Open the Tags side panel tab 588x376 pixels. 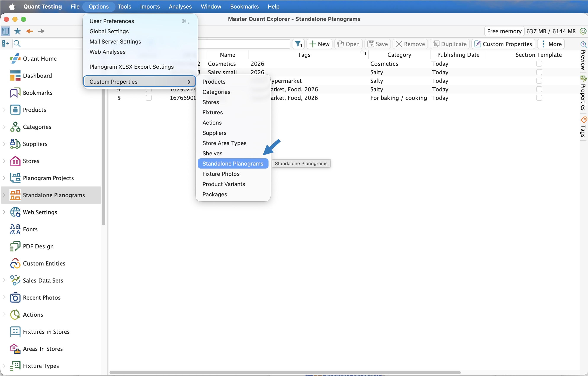point(583,127)
